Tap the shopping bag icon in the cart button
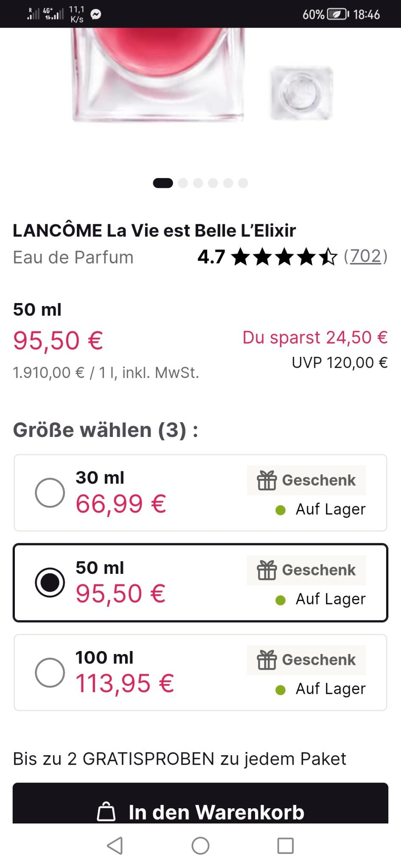This screenshot has width=401, height=868. click(106, 812)
